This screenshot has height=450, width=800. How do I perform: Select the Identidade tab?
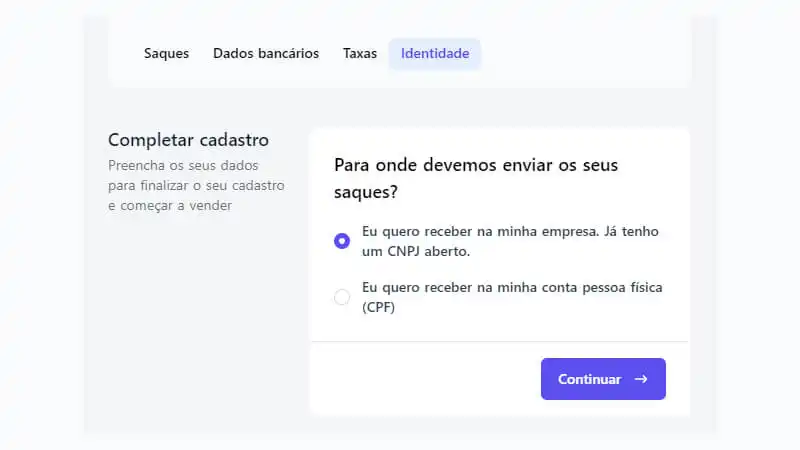(435, 54)
